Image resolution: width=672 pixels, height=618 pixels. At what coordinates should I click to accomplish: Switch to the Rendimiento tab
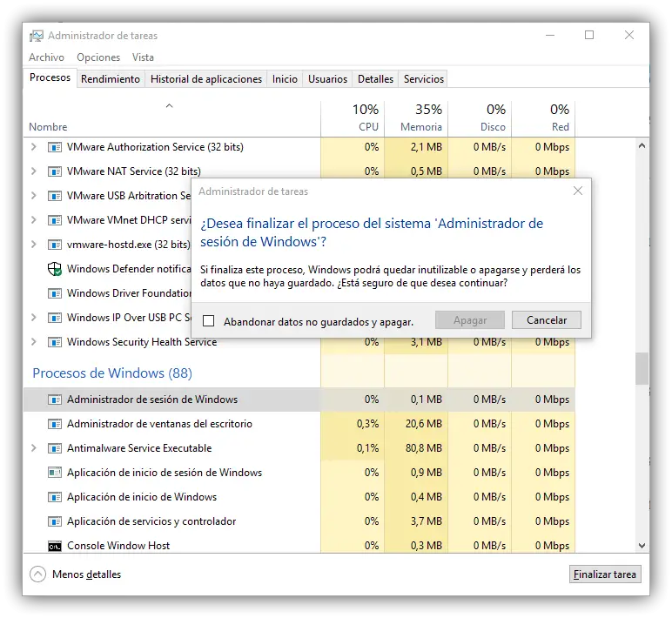click(111, 79)
